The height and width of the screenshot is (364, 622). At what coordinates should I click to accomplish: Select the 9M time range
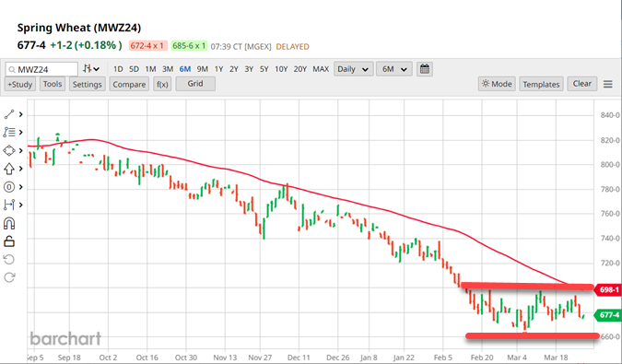[x=203, y=69]
